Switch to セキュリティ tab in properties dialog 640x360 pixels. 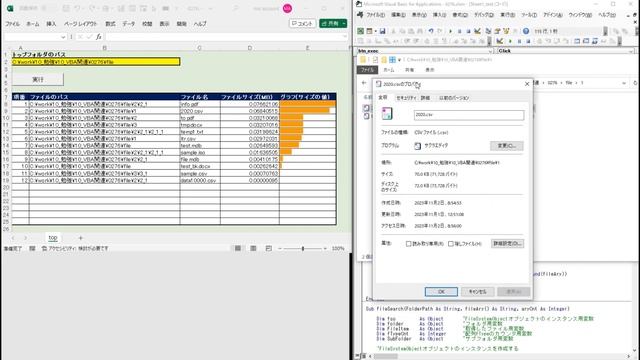406,98
